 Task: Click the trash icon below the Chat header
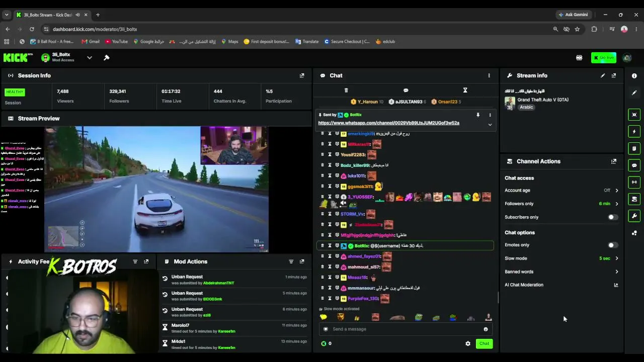coord(346,90)
